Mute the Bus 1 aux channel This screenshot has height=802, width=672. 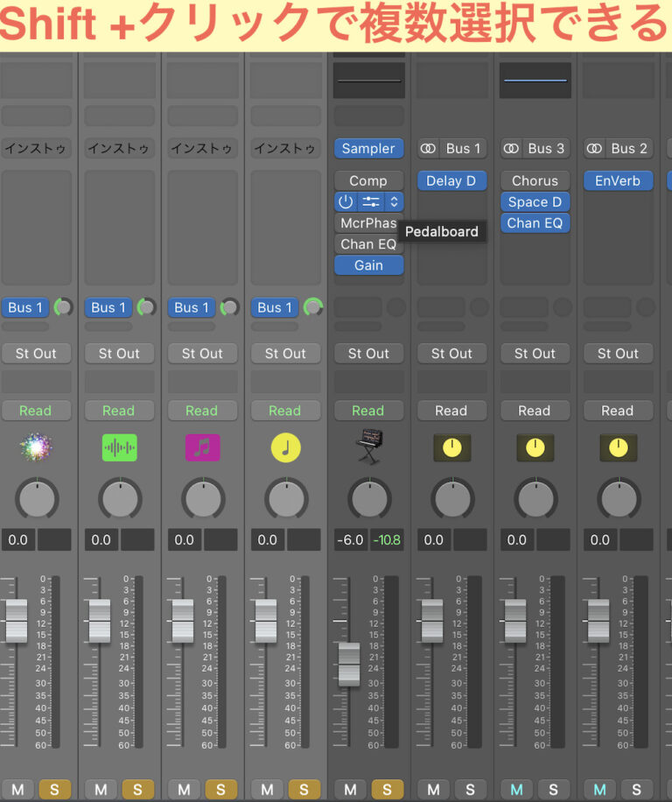pos(433,790)
